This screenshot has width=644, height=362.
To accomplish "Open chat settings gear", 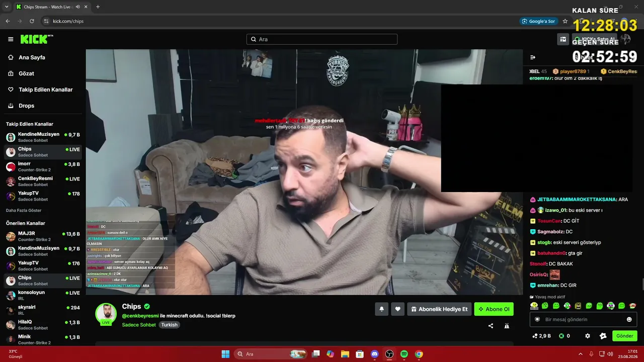I will pyautogui.click(x=587, y=336).
